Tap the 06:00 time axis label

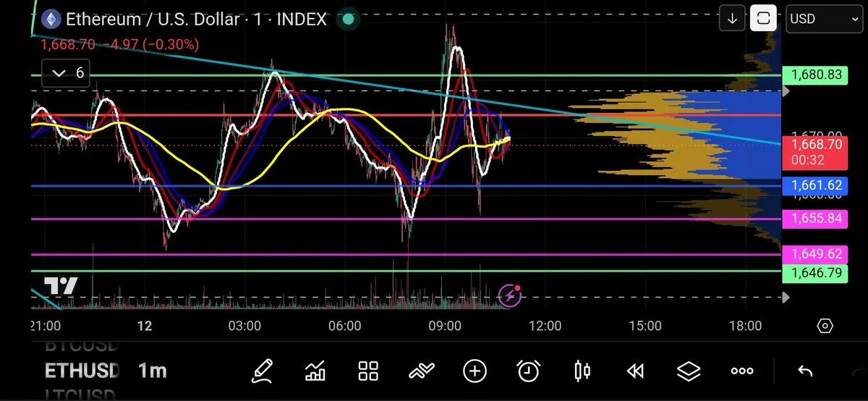pyautogui.click(x=344, y=326)
